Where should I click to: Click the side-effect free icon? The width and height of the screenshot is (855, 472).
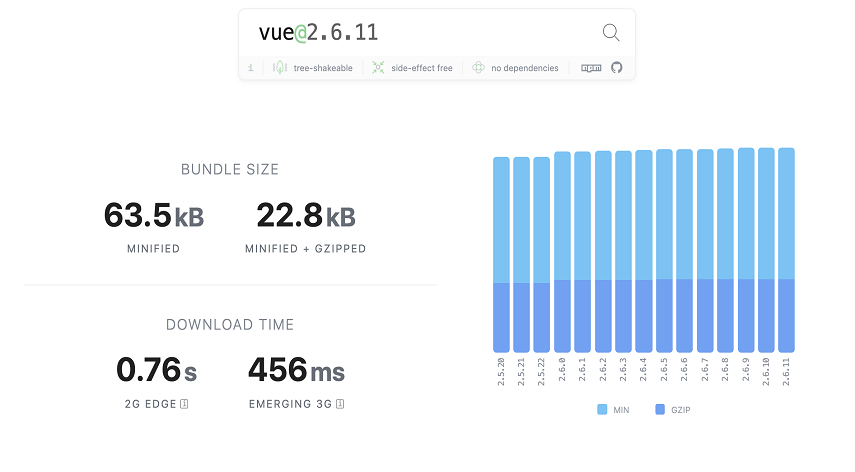(378, 68)
